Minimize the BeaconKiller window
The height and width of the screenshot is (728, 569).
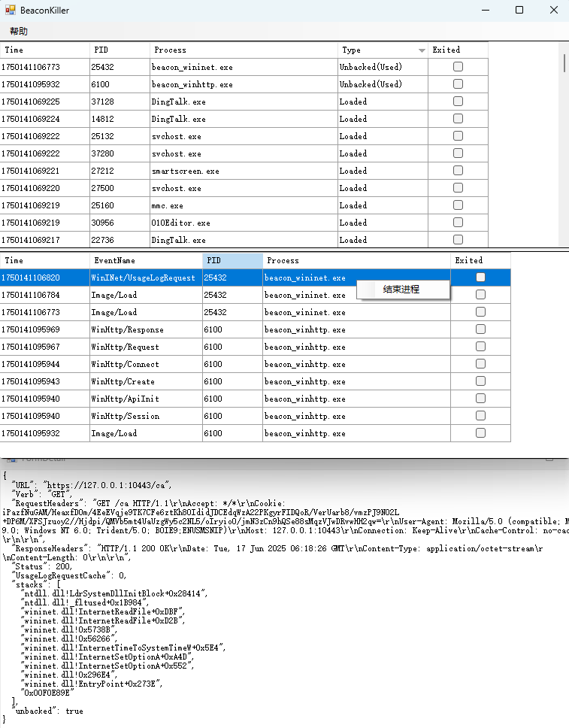coord(485,11)
